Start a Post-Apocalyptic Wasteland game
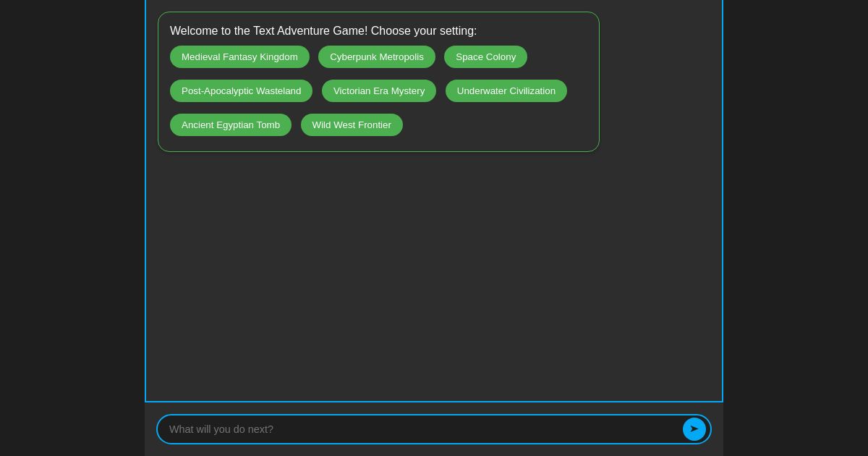Image resolution: width=868 pixels, height=456 pixels. pos(241,90)
